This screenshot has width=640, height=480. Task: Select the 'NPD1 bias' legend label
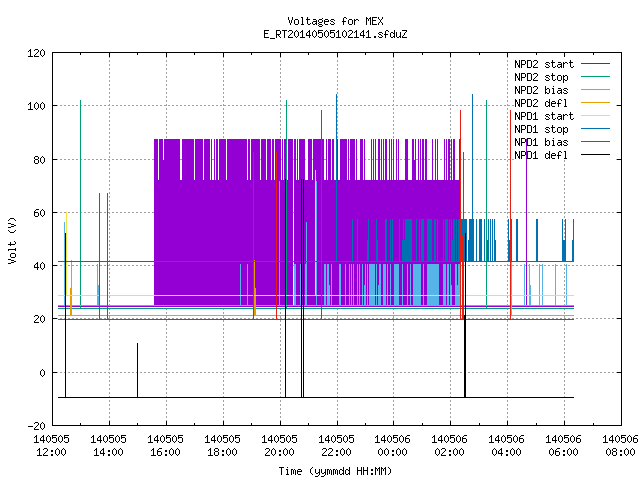point(541,142)
